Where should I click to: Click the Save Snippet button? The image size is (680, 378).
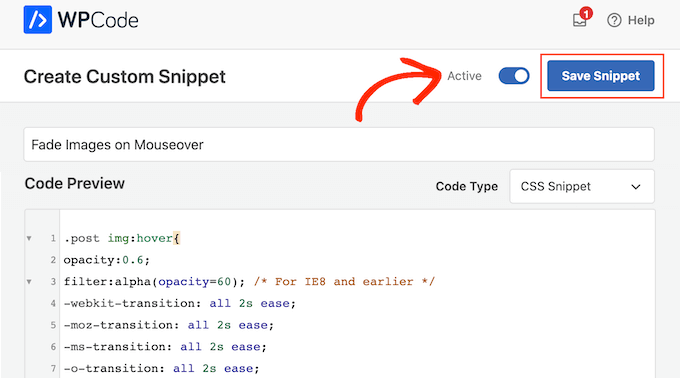[x=601, y=76]
